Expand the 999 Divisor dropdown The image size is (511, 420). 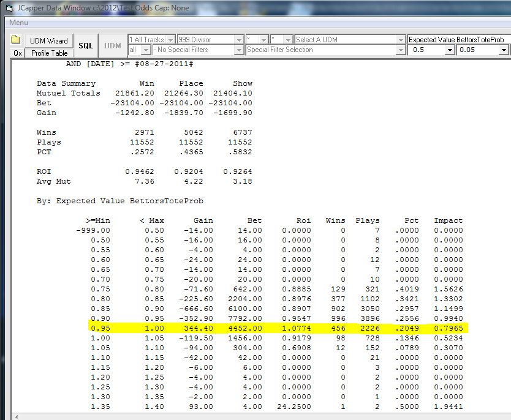point(239,40)
